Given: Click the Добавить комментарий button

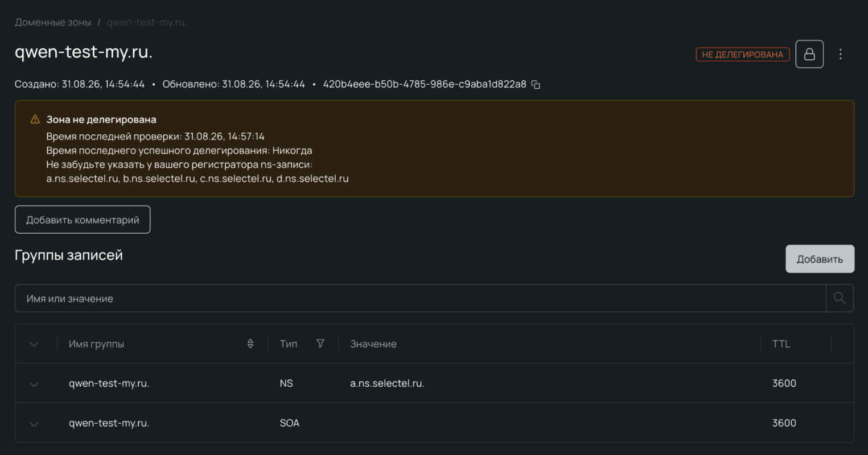Looking at the screenshot, I should 83,220.
